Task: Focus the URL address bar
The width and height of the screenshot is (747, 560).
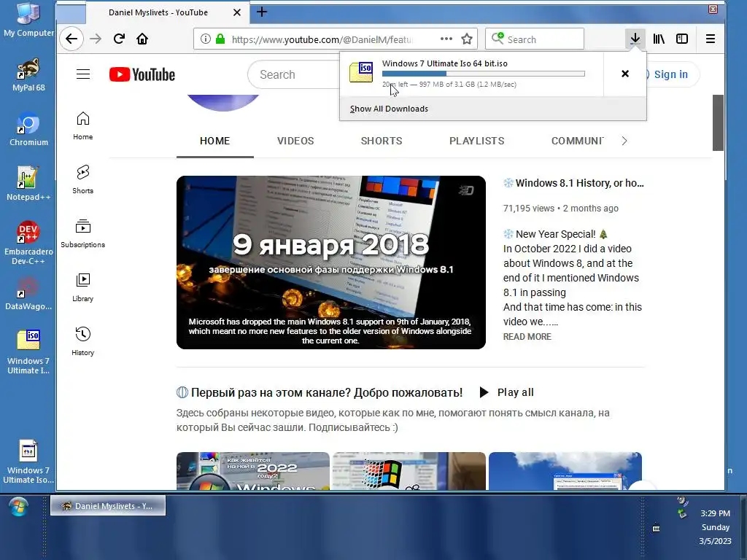Action: [322, 39]
